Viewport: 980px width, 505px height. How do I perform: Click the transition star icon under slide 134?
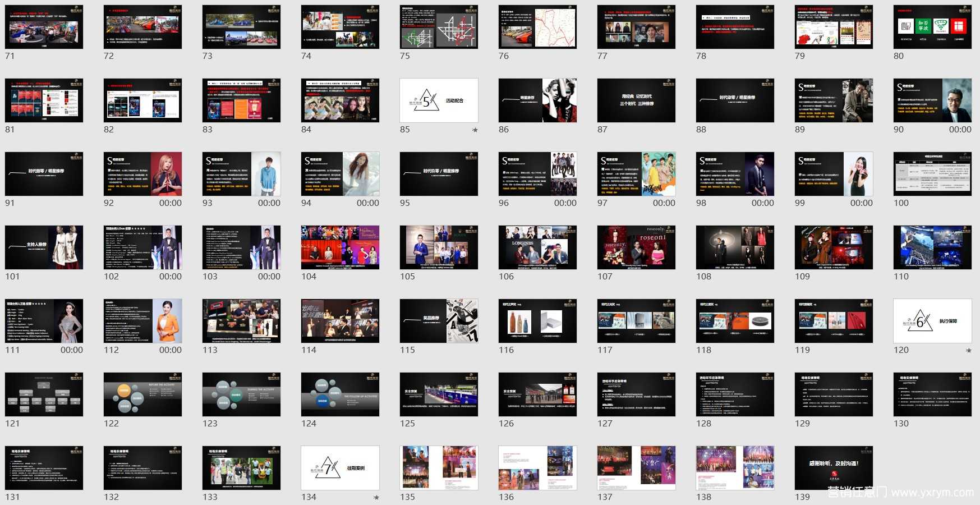click(x=376, y=497)
